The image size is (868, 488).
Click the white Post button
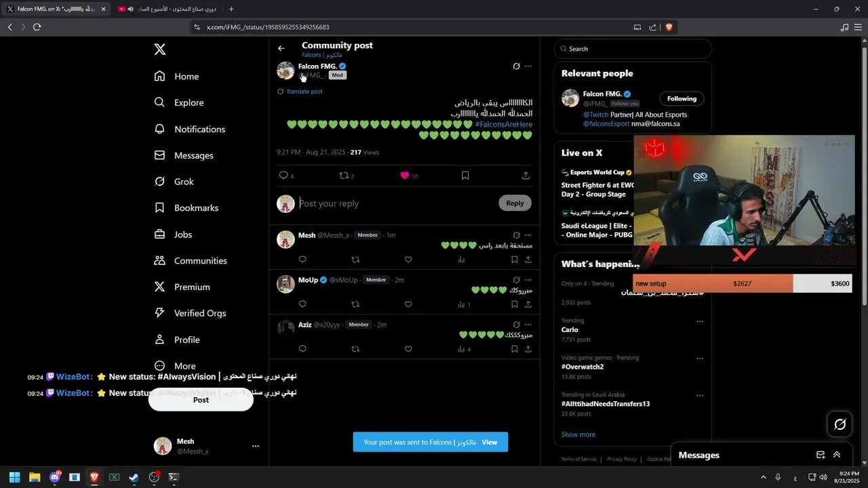(x=201, y=400)
